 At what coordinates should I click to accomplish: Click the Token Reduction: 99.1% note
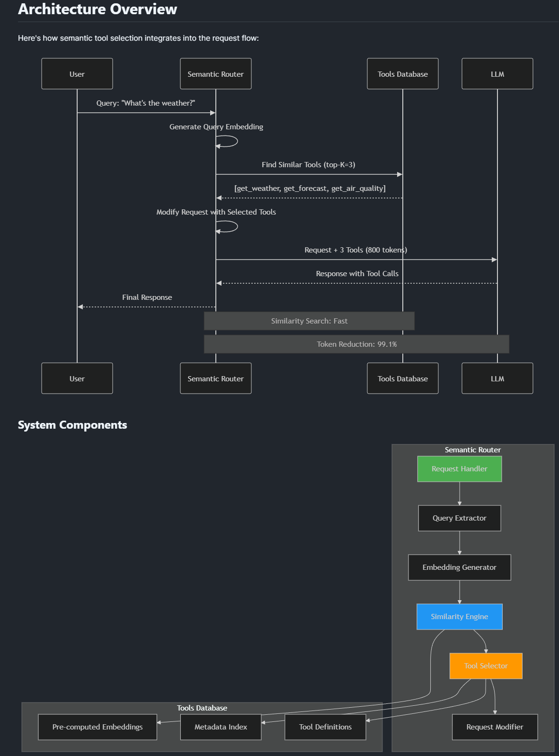(x=356, y=344)
